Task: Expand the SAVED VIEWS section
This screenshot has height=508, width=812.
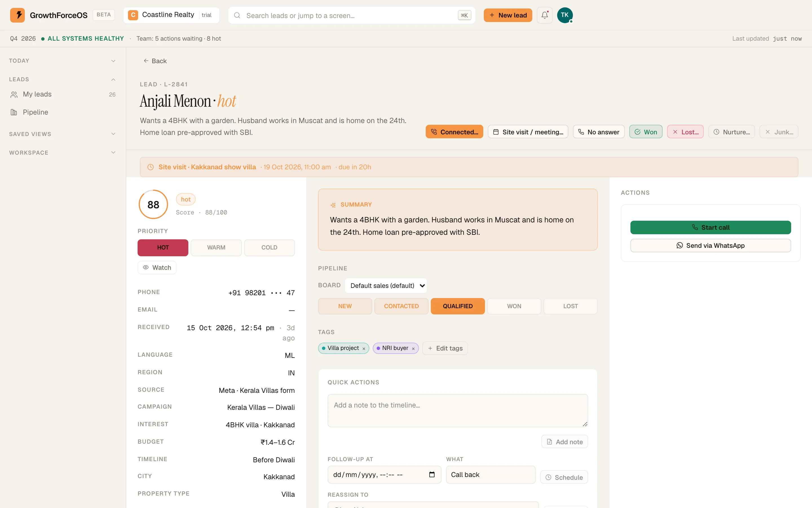Action: tap(63, 134)
